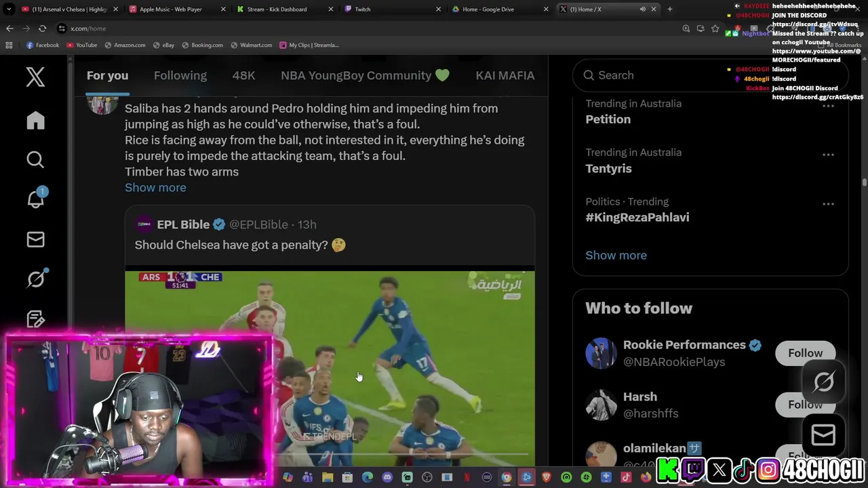Reload the page in browser toolbar
The height and width of the screenshot is (488, 868).
(42, 28)
